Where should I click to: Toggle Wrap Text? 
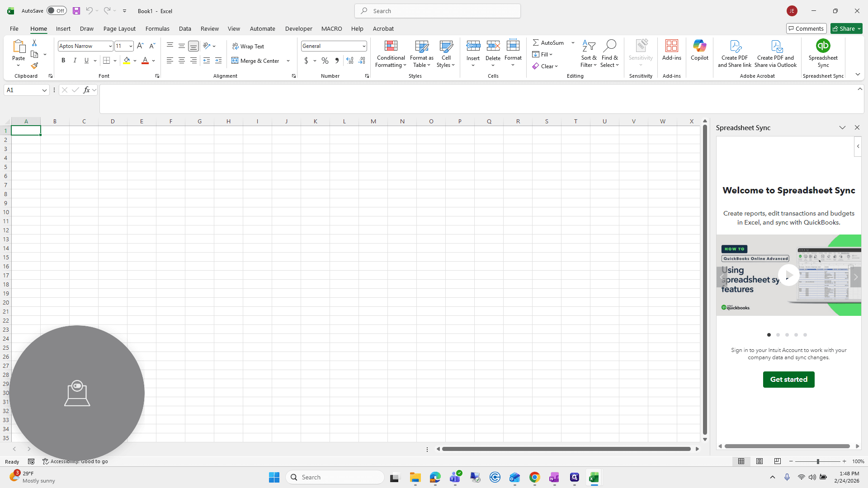click(x=248, y=46)
